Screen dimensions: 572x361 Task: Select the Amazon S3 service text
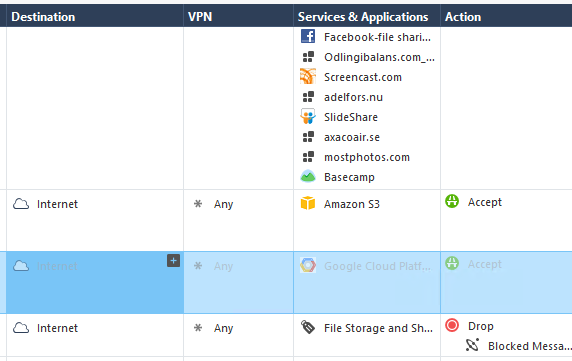tap(352, 204)
